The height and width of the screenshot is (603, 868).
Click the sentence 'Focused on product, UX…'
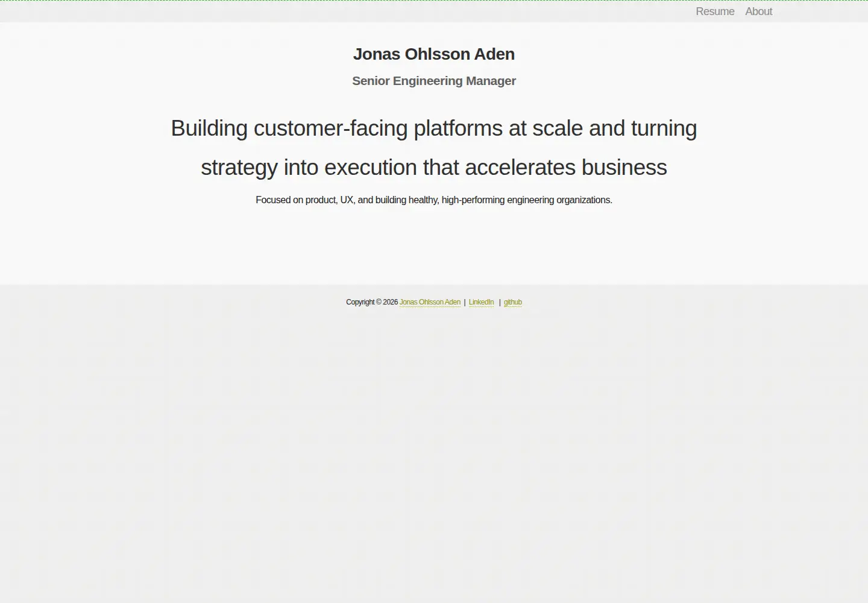tap(434, 200)
